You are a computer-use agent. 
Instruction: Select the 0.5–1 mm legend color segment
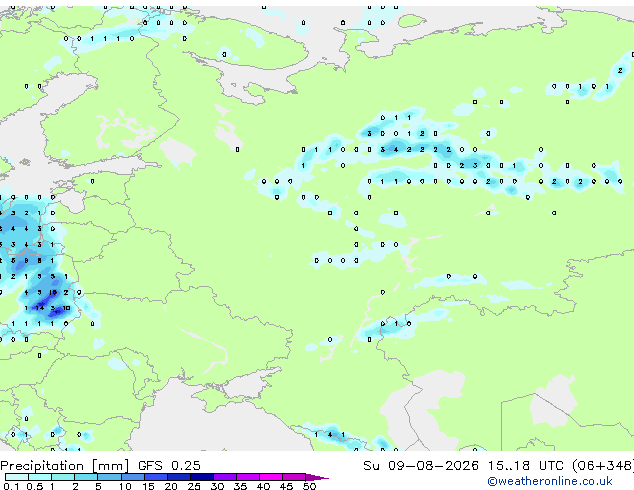click(x=40, y=477)
